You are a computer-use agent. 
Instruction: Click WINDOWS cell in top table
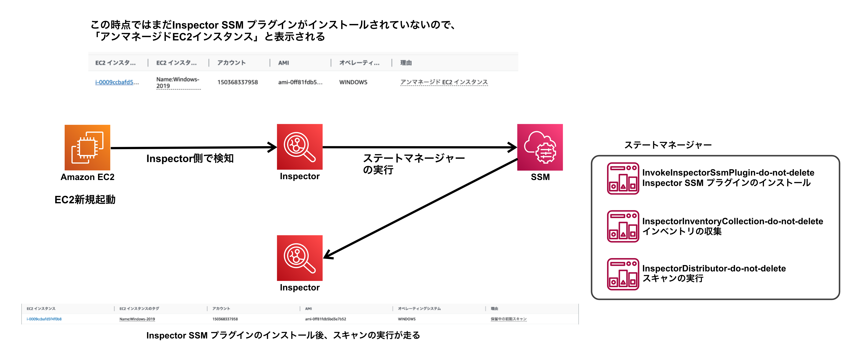pyautogui.click(x=353, y=82)
